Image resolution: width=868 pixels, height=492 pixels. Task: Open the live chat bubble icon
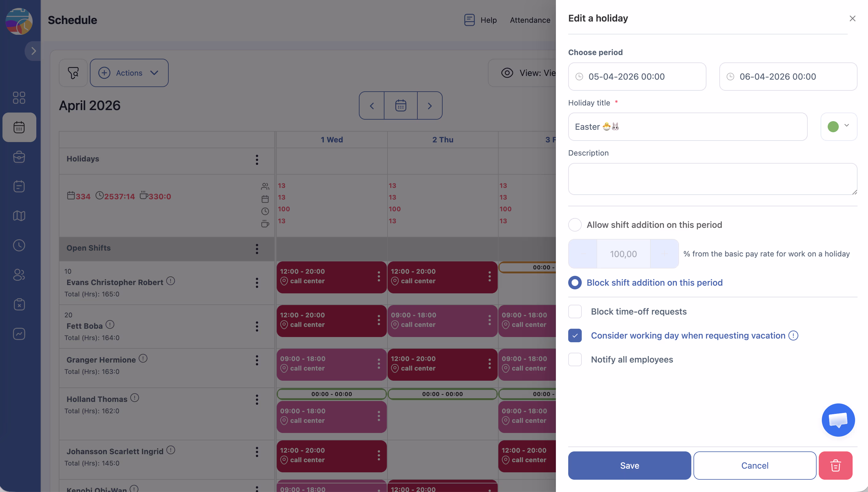click(x=838, y=420)
